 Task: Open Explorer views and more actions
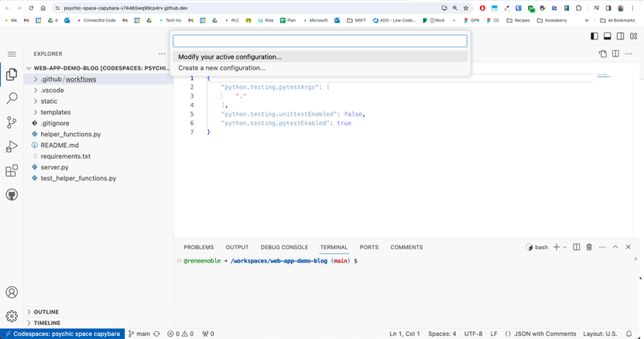pos(162,54)
